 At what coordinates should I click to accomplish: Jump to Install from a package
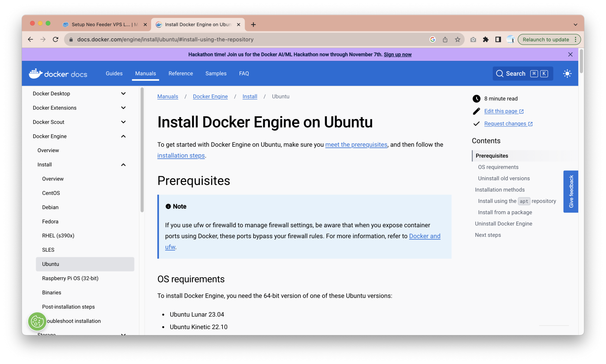pyautogui.click(x=505, y=212)
